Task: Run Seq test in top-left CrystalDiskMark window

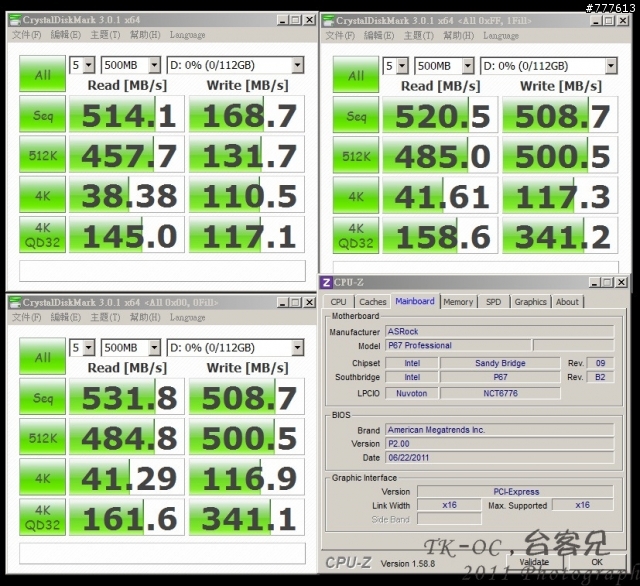Action: tap(42, 114)
